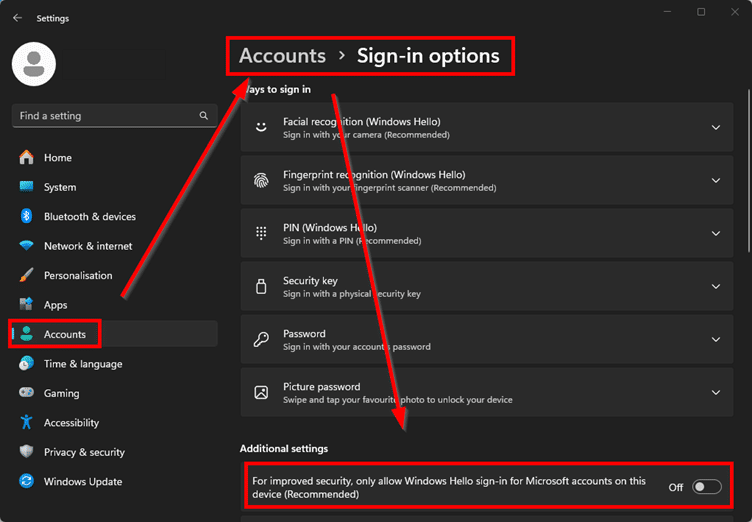The height and width of the screenshot is (522, 752).
Task: Click the Off label beside the toggle
Action: (676, 487)
